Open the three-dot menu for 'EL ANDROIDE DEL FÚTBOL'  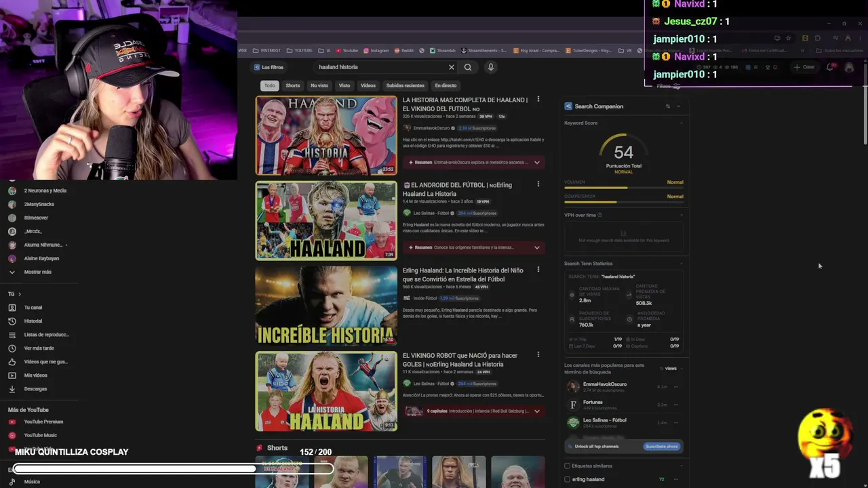(x=538, y=184)
